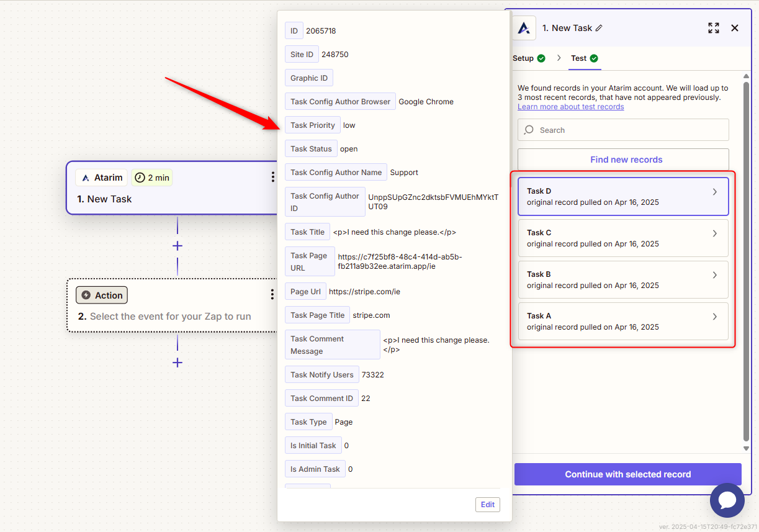Expand the Task D record chevron

coord(714,192)
